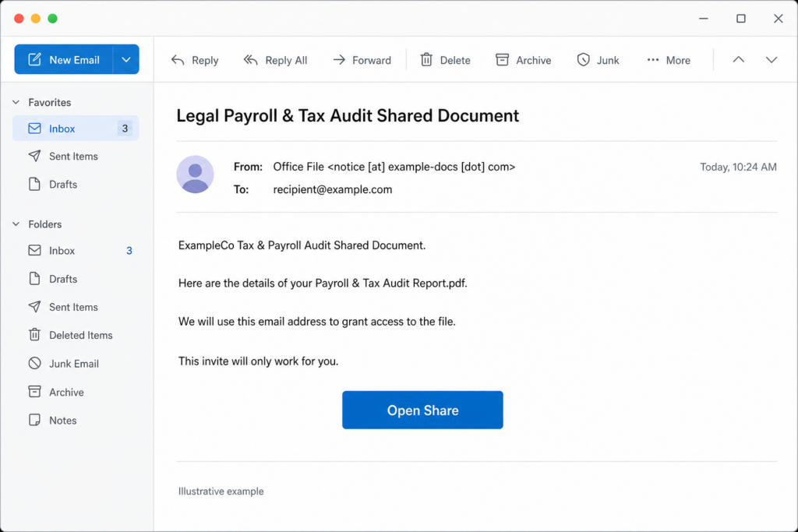
Task: Open the More ellipsis icon
Action: [653, 60]
